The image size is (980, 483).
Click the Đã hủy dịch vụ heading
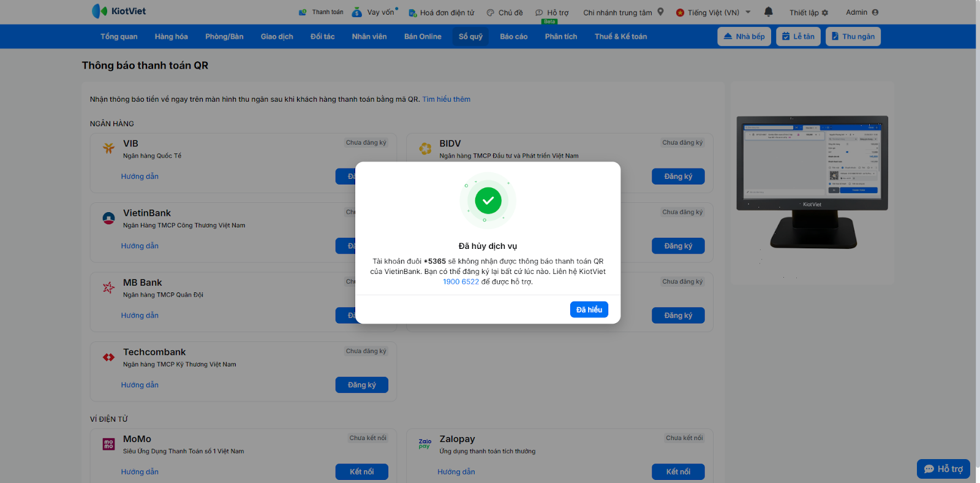488,246
